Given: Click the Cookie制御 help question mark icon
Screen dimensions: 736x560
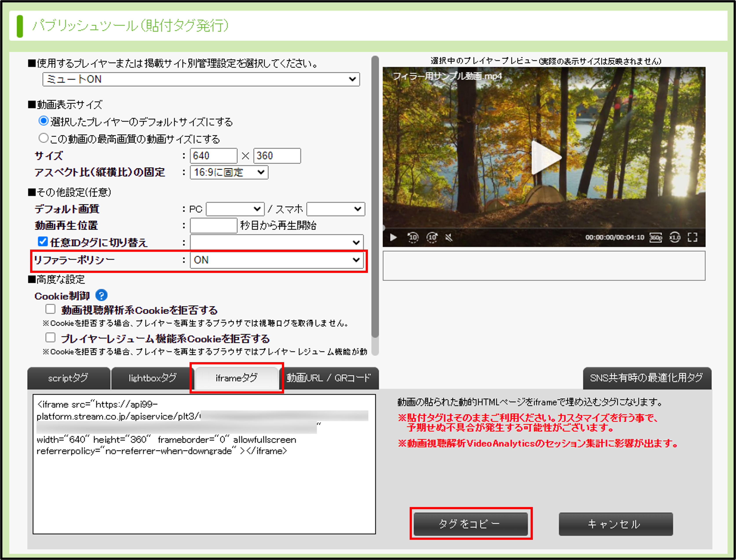Looking at the screenshot, I should tap(101, 295).
